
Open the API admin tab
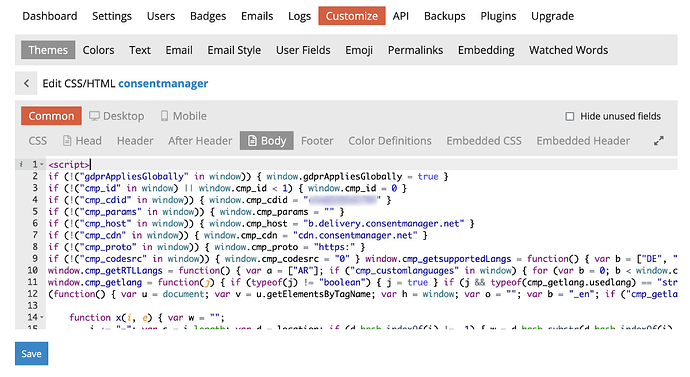click(401, 16)
